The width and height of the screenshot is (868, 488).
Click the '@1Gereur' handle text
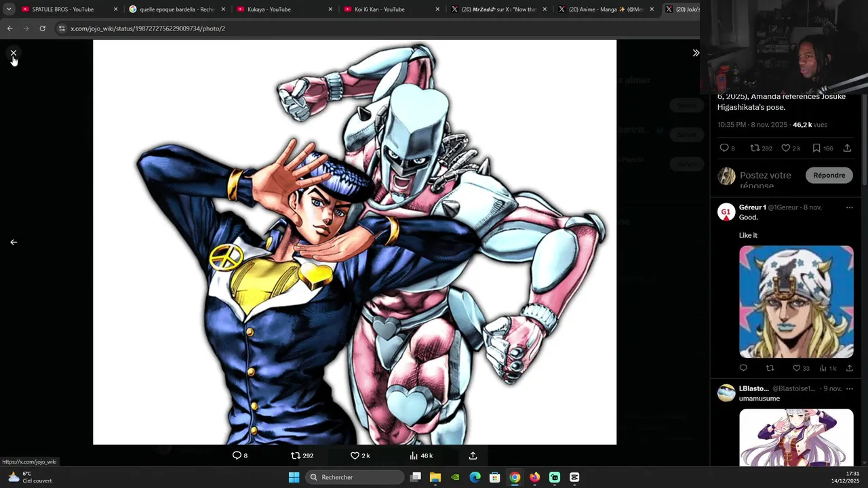[783, 207]
